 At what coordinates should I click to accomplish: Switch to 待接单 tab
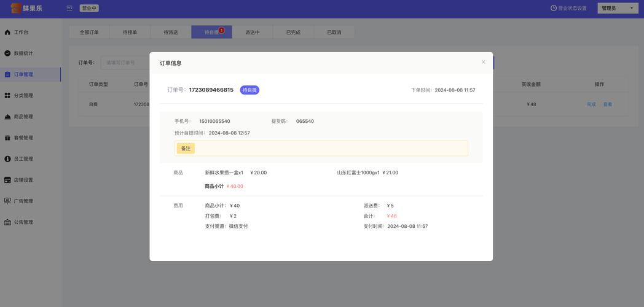(x=130, y=33)
